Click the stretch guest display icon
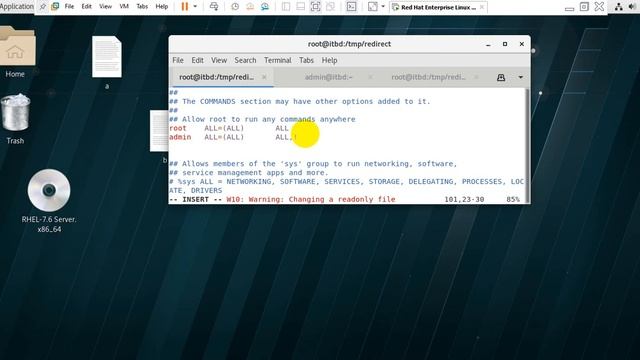Screen dimensions: 640x360 (x=372, y=7)
